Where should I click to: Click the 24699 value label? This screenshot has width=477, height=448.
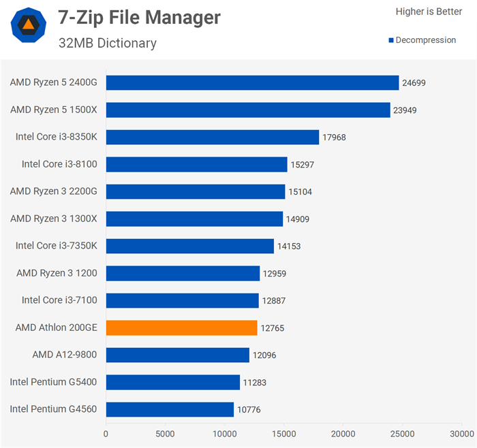pyautogui.click(x=414, y=83)
